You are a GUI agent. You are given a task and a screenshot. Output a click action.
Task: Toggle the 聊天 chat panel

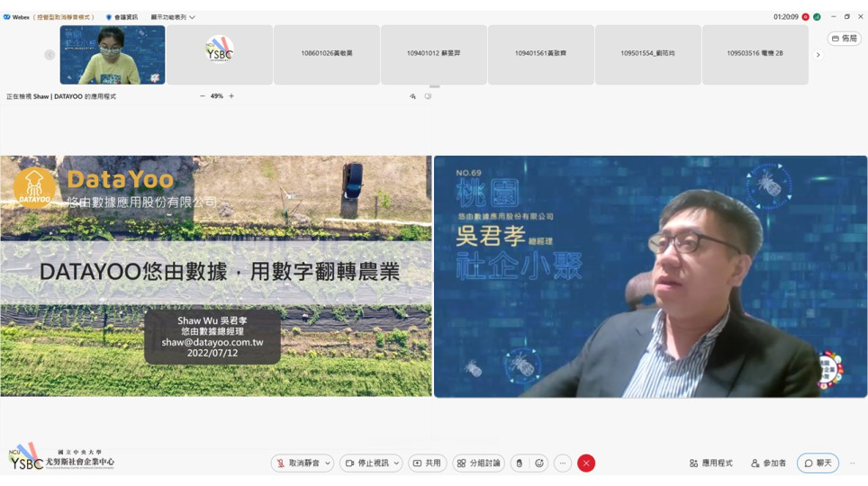pos(818,463)
